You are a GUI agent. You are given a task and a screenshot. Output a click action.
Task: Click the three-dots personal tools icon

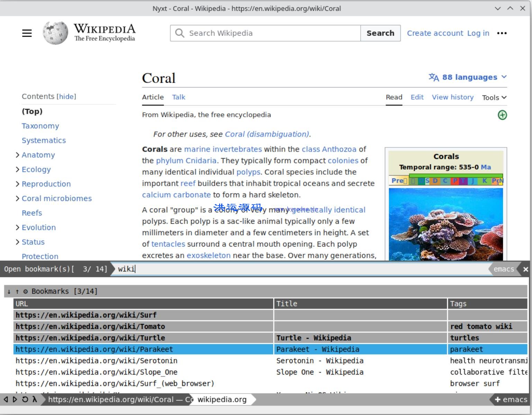coord(502,33)
